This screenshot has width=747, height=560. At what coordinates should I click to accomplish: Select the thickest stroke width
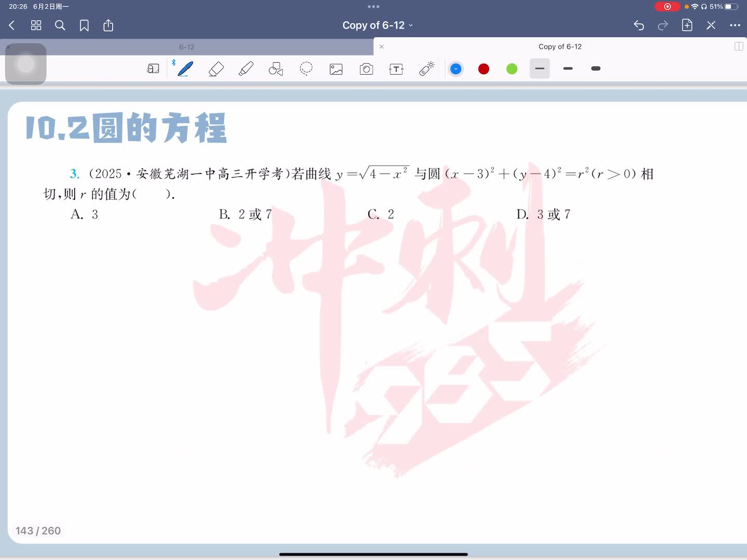[596, 68]
